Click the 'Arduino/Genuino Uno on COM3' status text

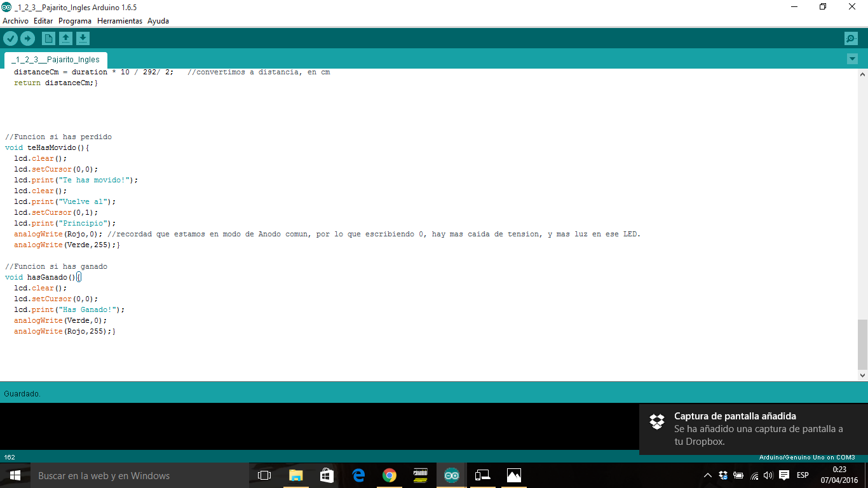tap(807, 457)
